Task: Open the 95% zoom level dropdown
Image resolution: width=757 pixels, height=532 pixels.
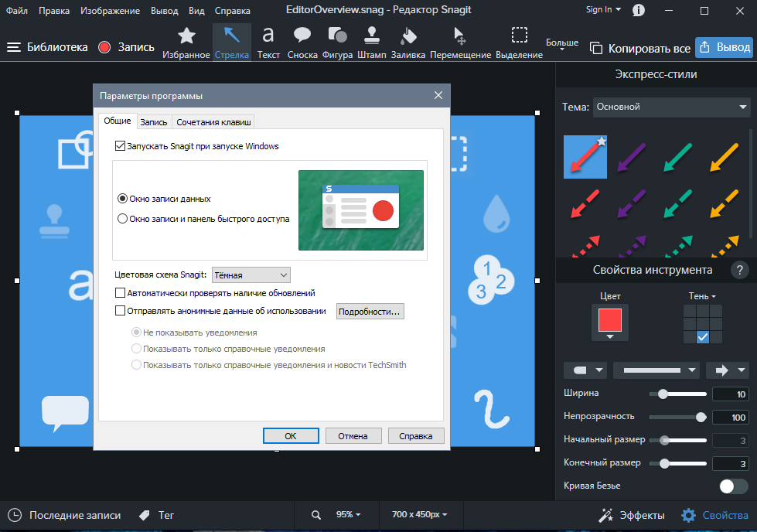Action: coord(349,515)
